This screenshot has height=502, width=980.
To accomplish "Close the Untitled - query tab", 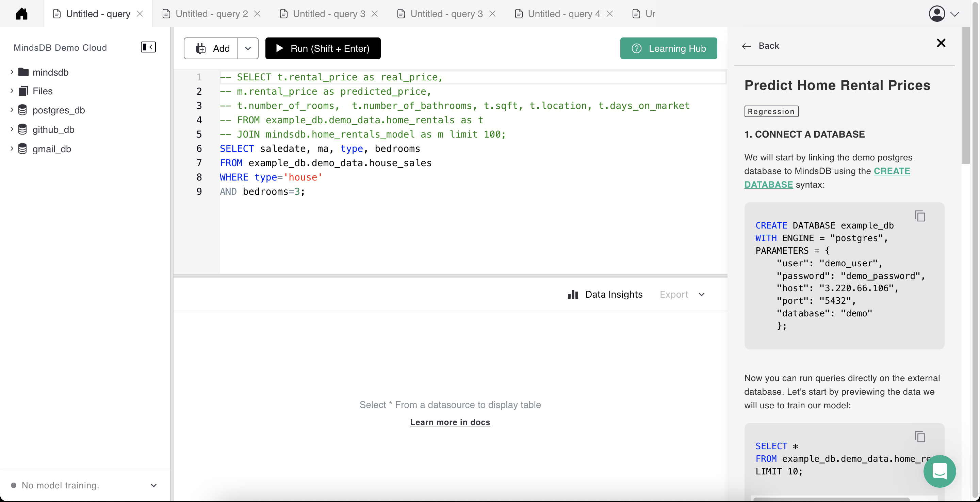I will (140, 14).
